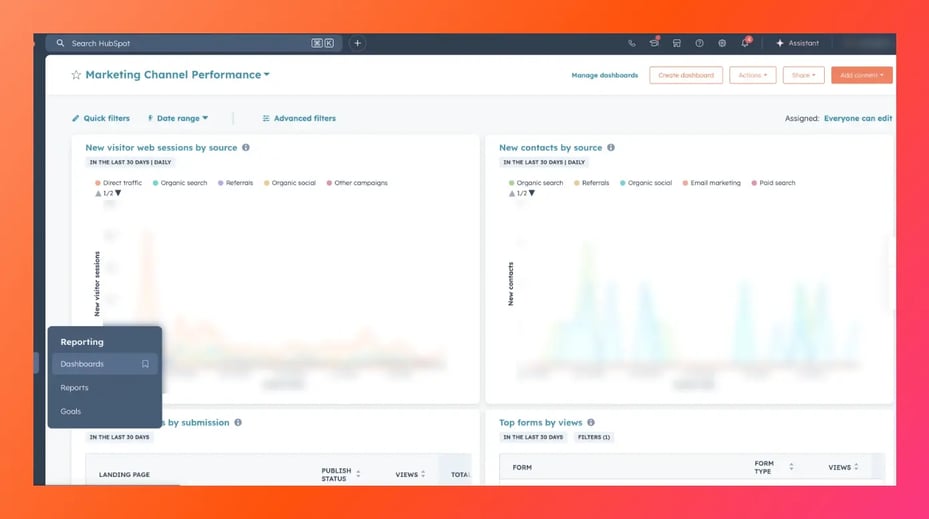Click bookmark icon next to Dashboards

click(145, 364)
